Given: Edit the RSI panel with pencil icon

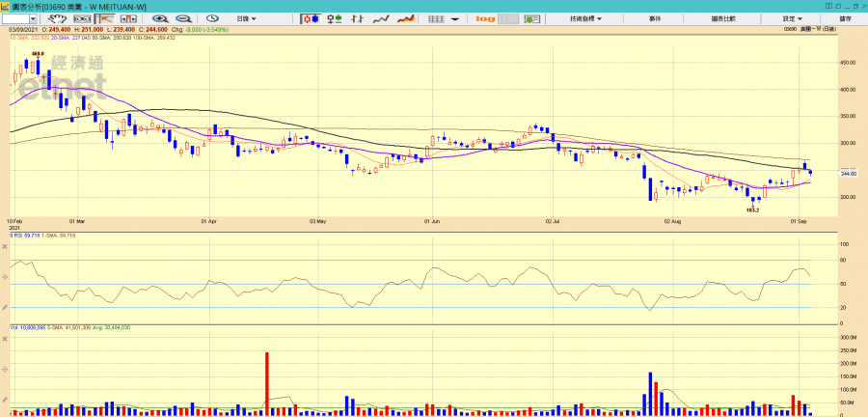Looking at the screenshot, I should click(x=6, y=306).
